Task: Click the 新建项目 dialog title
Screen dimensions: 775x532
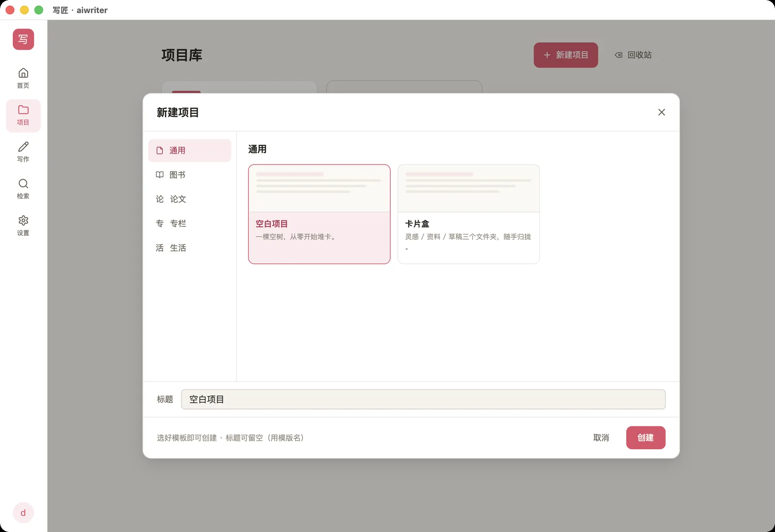Action: click(x=178, y=112)
